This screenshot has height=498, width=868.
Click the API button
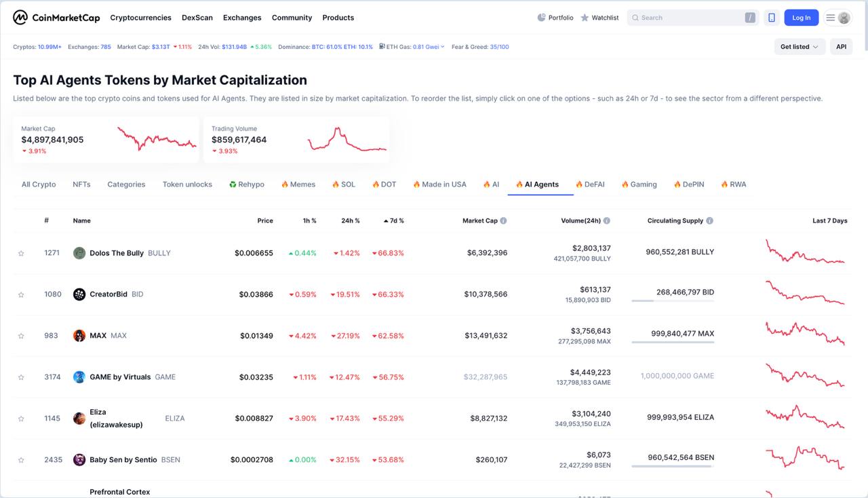coord(841,47)
